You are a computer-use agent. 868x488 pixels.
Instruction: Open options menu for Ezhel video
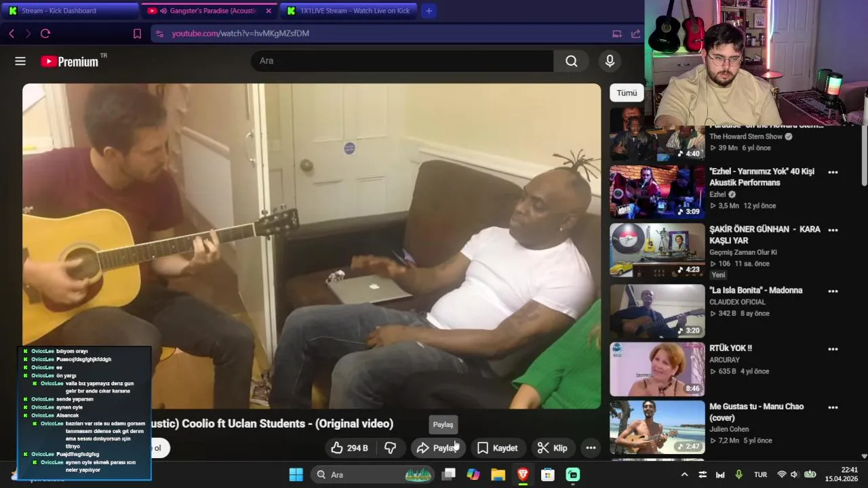(x=833, y=172)
